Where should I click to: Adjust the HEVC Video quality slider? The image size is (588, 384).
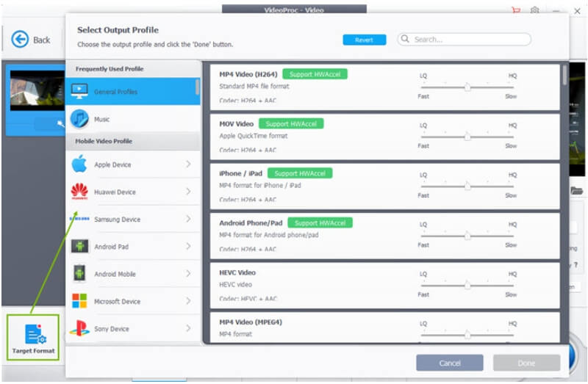[467, 286]
